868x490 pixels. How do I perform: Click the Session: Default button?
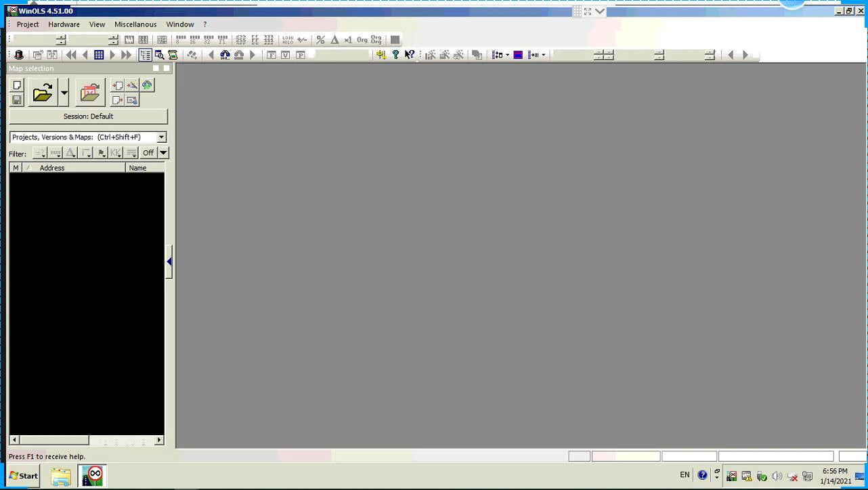point(88,116)
